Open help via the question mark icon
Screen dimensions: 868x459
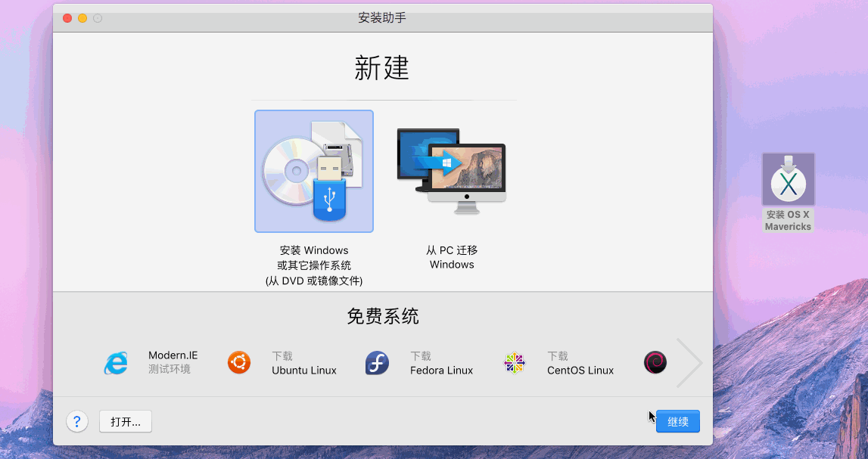[77, 421]
